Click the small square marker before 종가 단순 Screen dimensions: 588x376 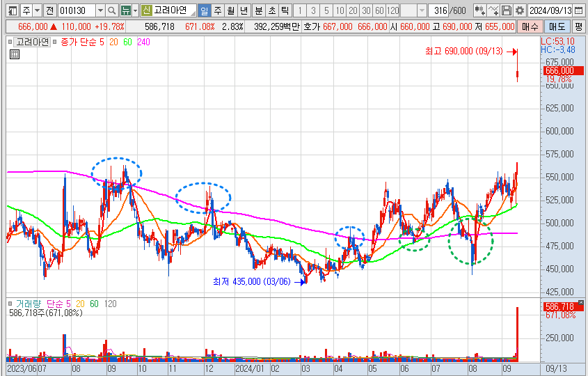click(x=55, y=42)
